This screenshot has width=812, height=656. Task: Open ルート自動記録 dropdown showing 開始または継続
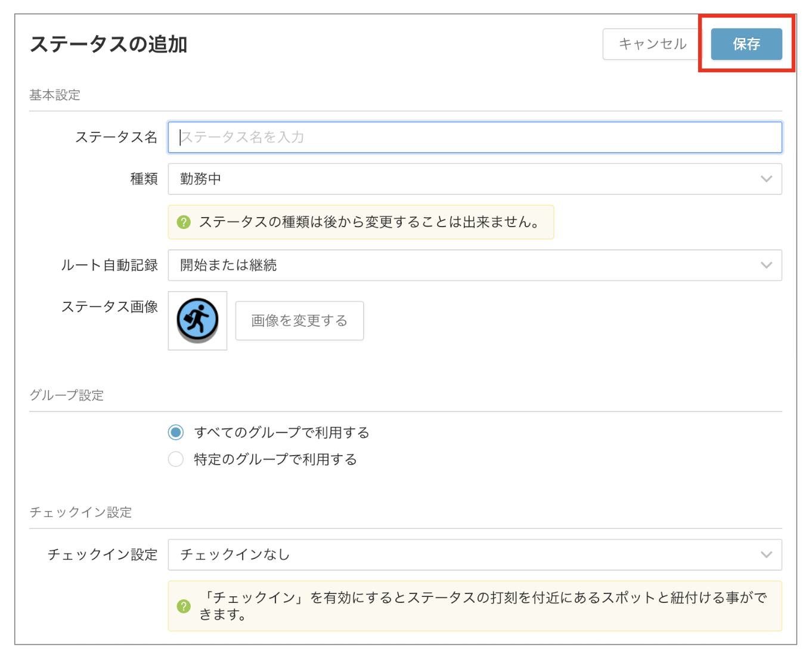475,265
